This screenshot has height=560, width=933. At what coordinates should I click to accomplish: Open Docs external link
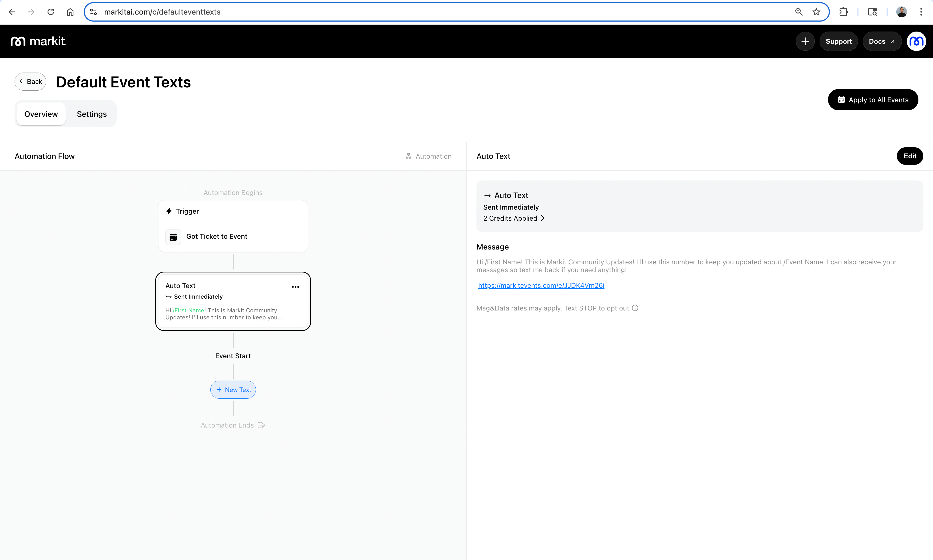pyautogui.click(x=882, y=41)
